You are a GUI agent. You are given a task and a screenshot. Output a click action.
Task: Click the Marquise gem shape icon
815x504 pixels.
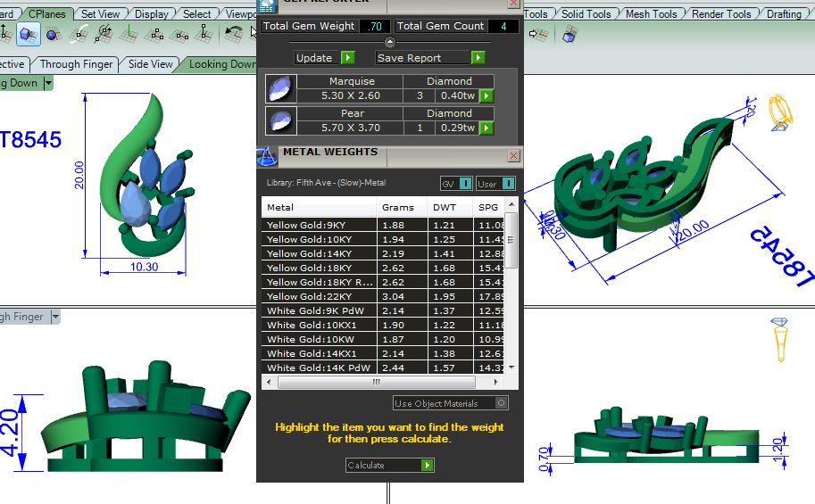pos(279,88)
